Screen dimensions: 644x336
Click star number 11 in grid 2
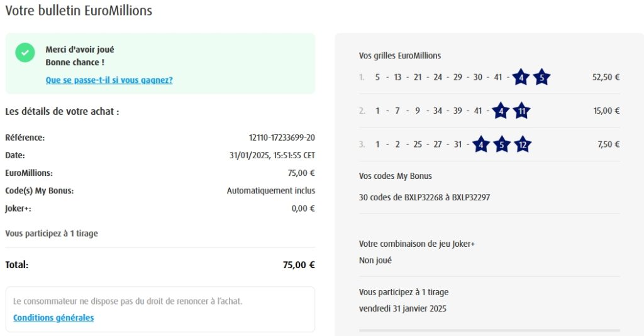pyautogui.click(x=521, y=111)
